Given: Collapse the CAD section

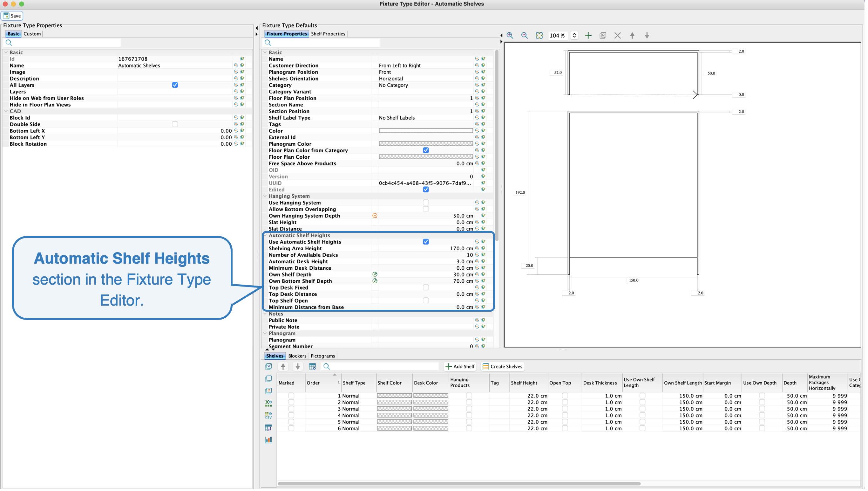Looking at the screenshot, I should point(6,111).
